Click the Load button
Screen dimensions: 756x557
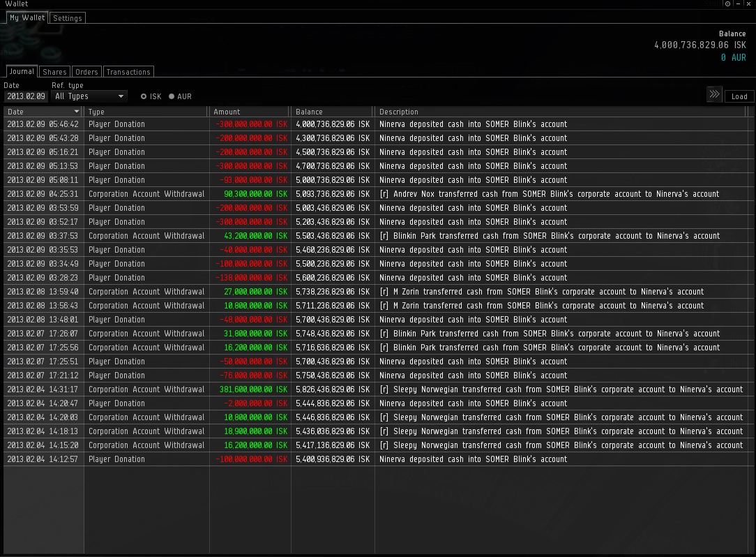click(x=739, y=96)
